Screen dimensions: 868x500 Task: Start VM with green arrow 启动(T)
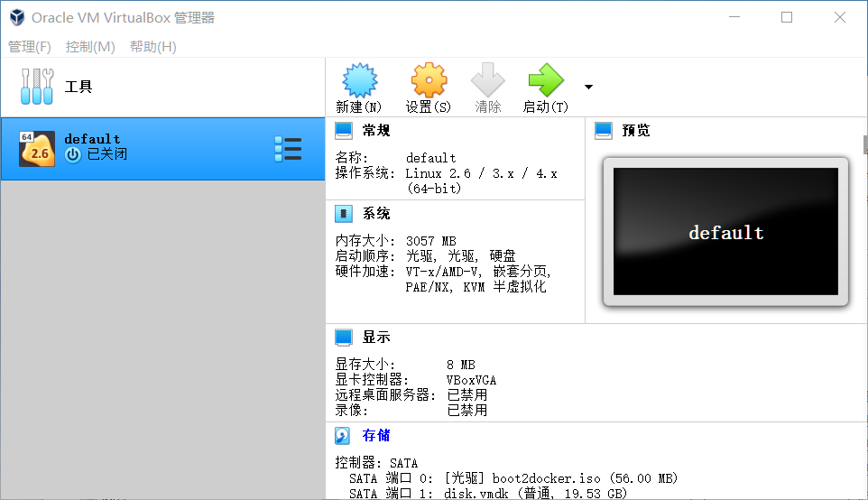pyautogui.click(x=546, y=80)
